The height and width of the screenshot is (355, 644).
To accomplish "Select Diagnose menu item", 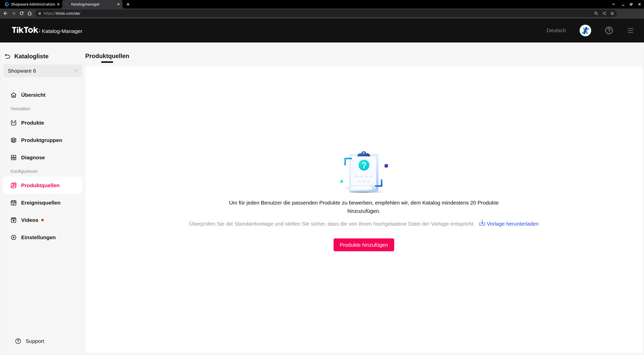I will [33, 157].
